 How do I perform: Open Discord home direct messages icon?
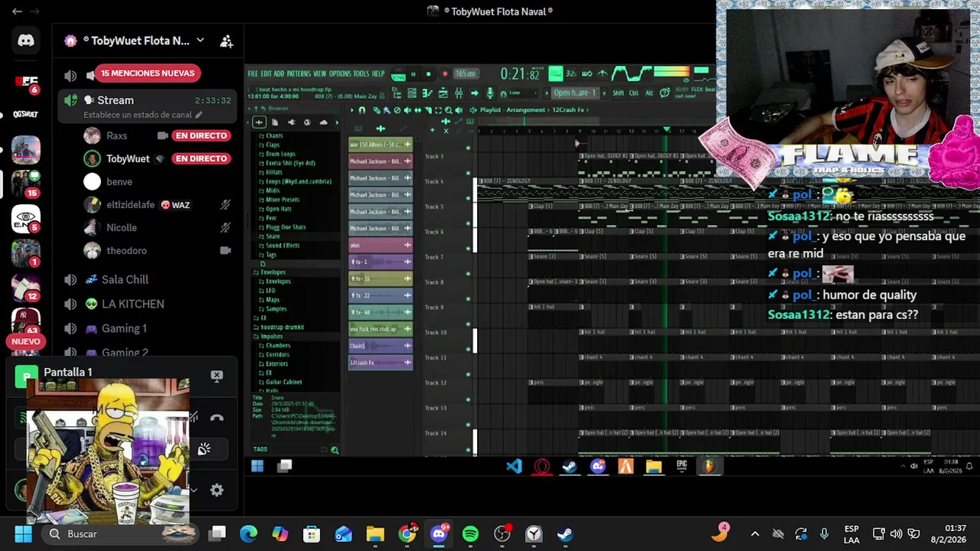26,41
